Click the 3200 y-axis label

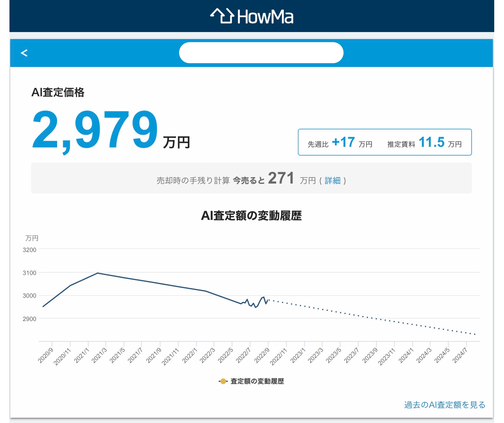tap(29, 250)
